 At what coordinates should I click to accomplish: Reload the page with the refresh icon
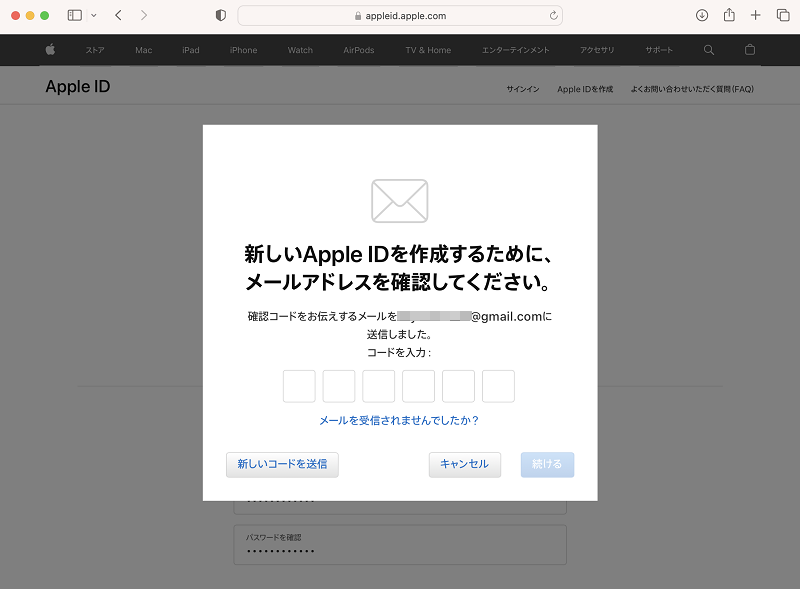pos(554,16)
